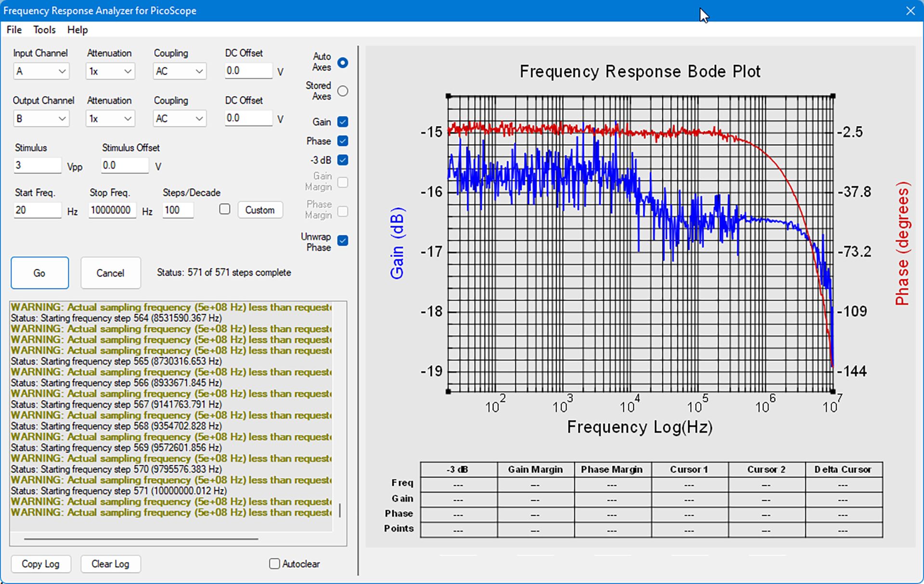Click the Freq row label in the table
Viewport: 924px width, 584px height.
[402, 482]
